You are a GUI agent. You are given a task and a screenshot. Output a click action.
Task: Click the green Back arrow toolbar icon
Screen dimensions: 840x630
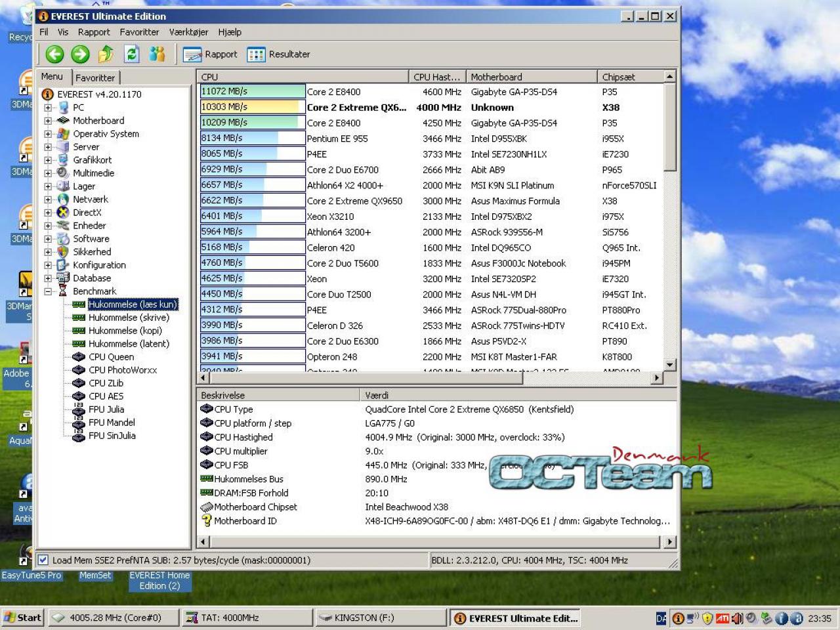coord(54,54)
